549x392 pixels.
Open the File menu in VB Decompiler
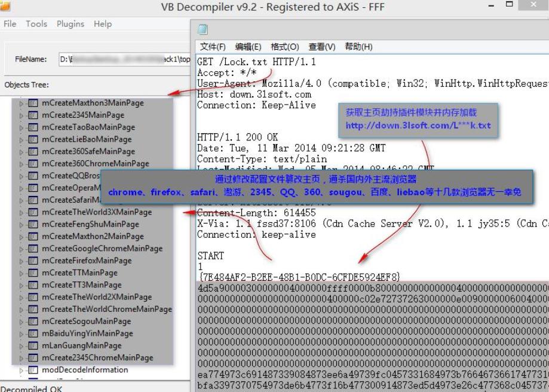coord(10,24)
